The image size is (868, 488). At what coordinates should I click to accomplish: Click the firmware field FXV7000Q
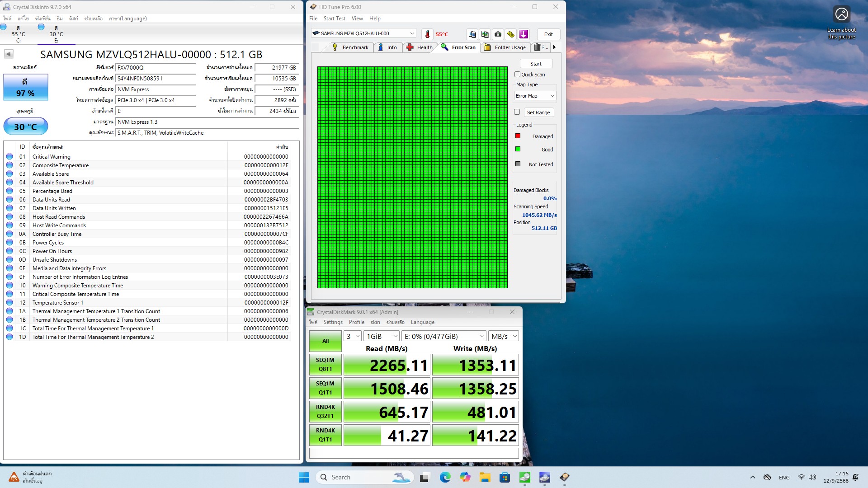point(156,67)
